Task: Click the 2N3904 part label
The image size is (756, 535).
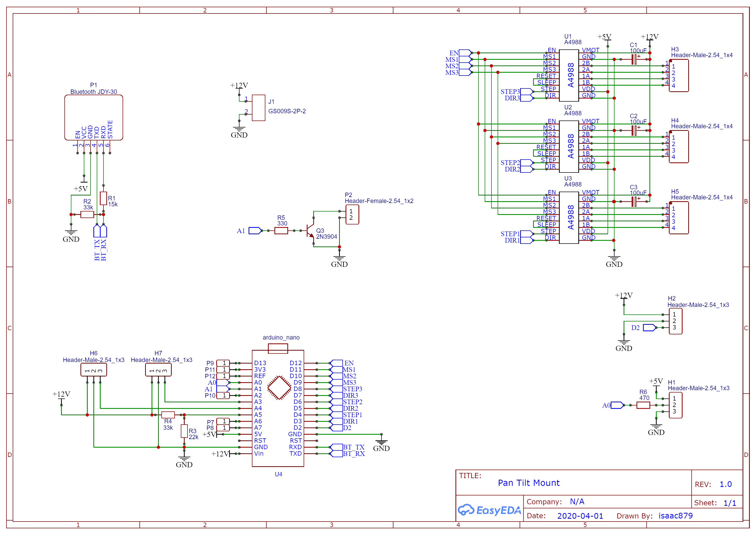Action: click(326, 237)
